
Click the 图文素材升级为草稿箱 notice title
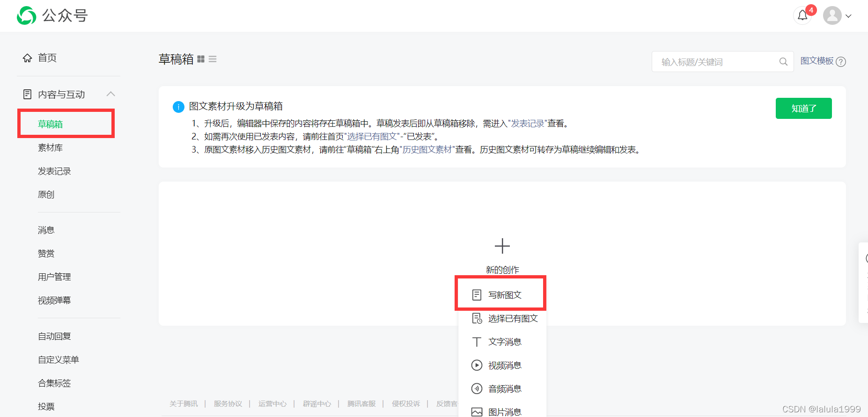(236, 106)
